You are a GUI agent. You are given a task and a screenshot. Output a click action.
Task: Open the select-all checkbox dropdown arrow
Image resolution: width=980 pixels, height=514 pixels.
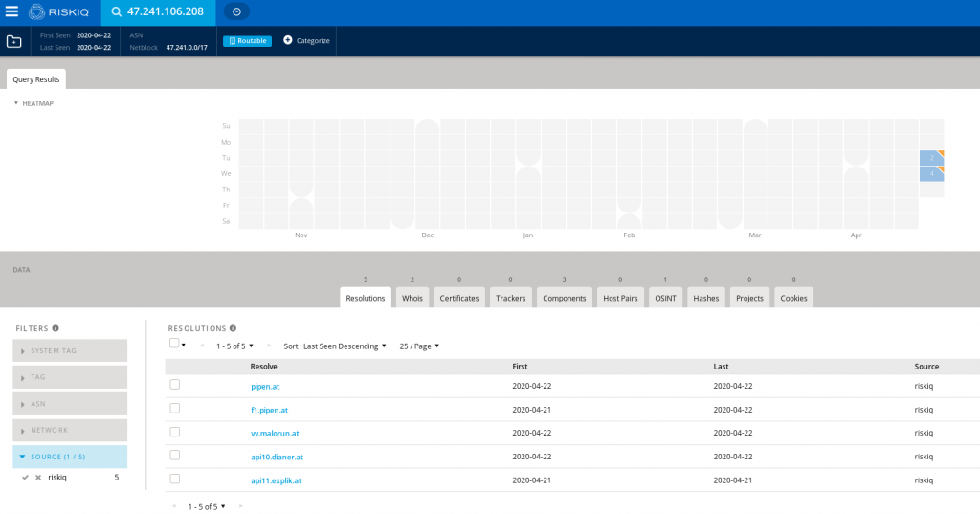pos(183,346)
